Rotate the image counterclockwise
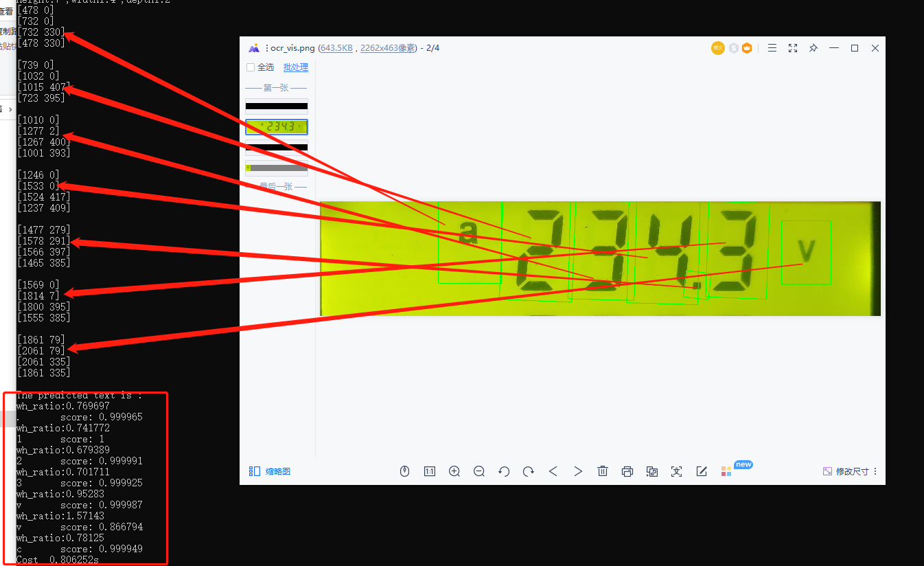924x566 pixels. pyautogui.click(x=504, y=471)
